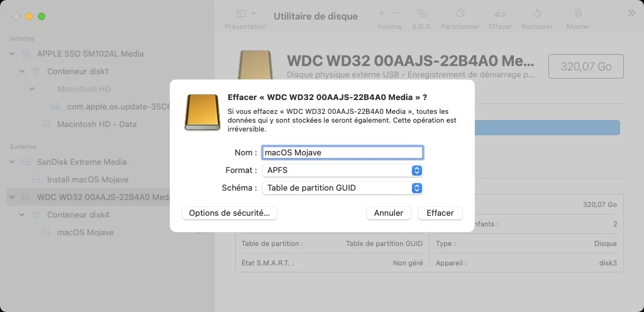Click the container icon beside Conteneur disk4
644x312 pixels.
pos(36,214)
